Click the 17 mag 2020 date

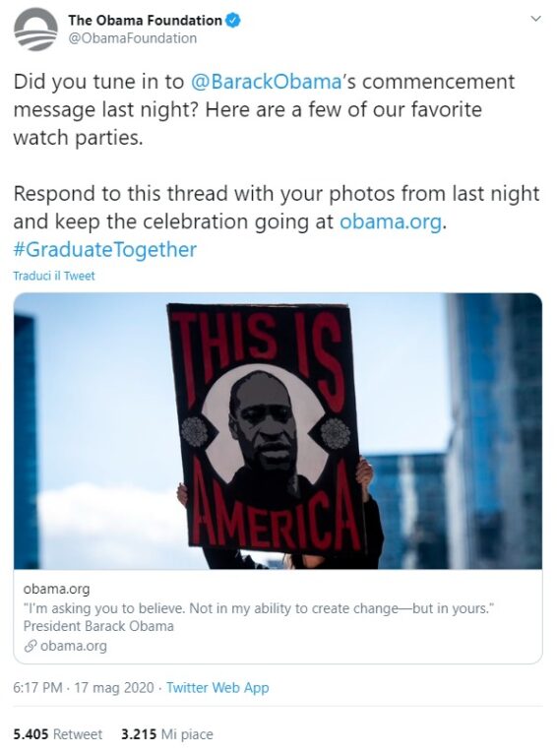point(114,687)
